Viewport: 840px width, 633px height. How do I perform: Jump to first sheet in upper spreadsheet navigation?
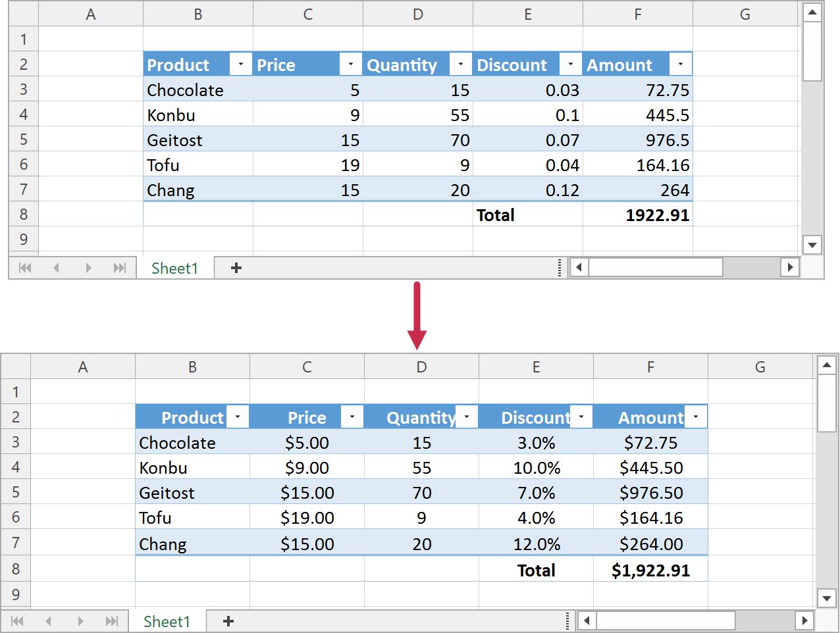25,268
